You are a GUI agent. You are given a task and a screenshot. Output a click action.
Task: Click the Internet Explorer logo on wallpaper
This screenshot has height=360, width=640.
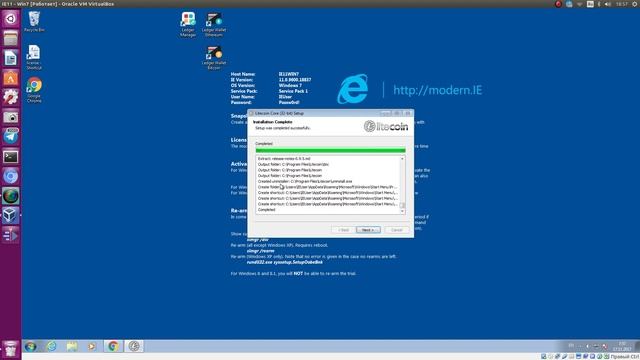pos(352,89)
